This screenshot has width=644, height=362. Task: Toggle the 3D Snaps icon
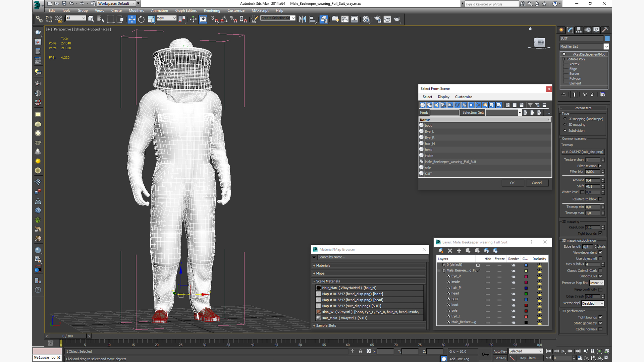(214, 19)
